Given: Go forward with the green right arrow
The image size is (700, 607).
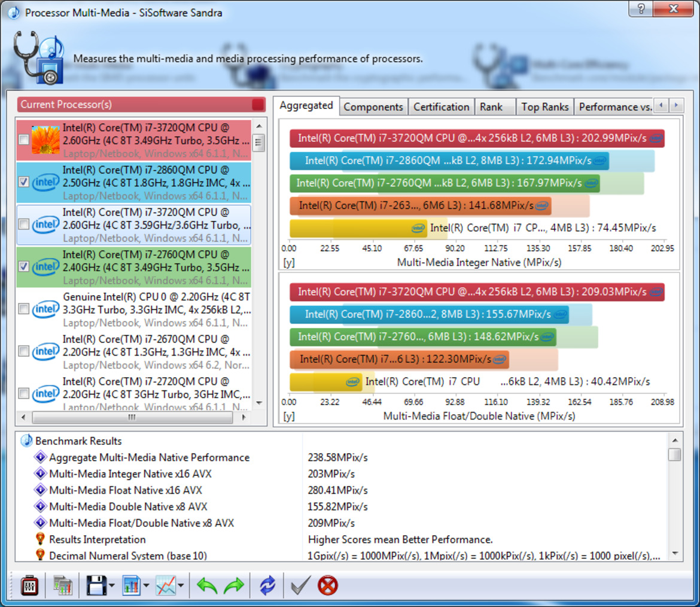Looking at the screenshot, I should (234, 585).
